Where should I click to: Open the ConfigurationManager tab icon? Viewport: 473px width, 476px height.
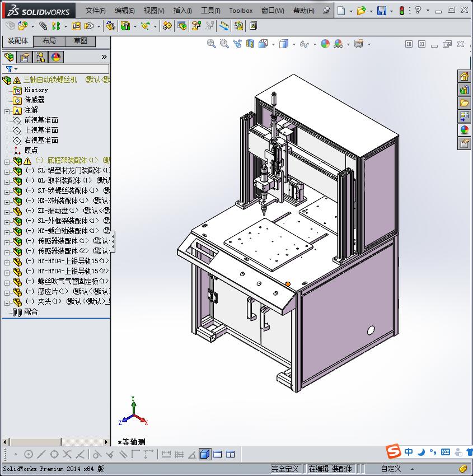[40, 57]
